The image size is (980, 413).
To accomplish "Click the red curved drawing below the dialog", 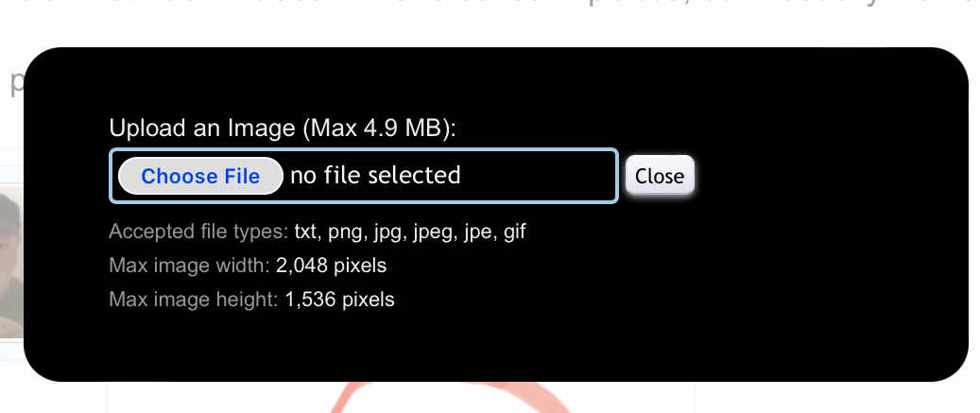I will click(450, 397).
